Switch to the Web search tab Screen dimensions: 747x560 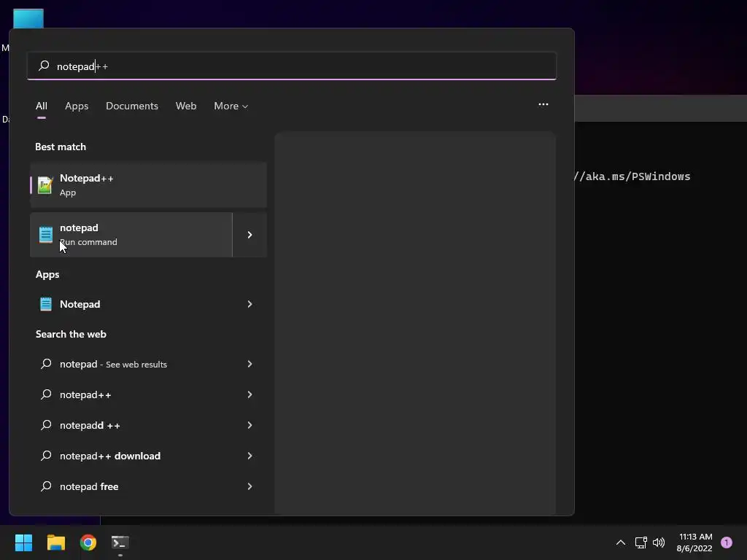click(186, 106)
